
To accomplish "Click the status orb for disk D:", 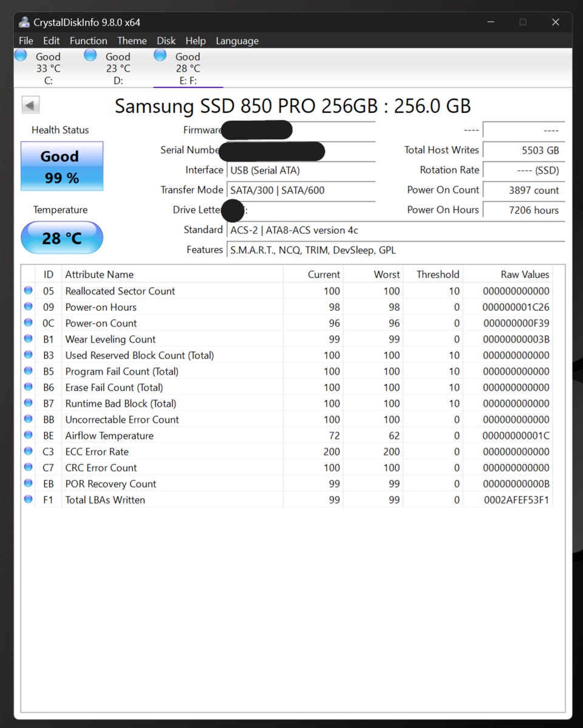I will point(90,55).
